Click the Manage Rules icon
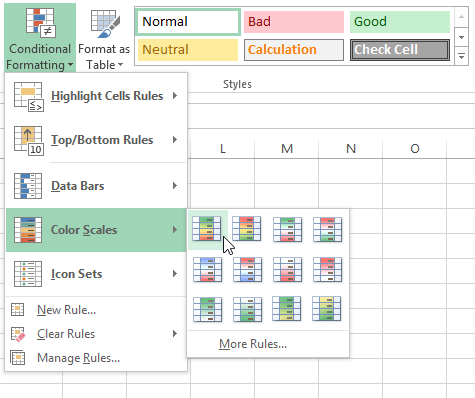475x398 pixels. 18,358
